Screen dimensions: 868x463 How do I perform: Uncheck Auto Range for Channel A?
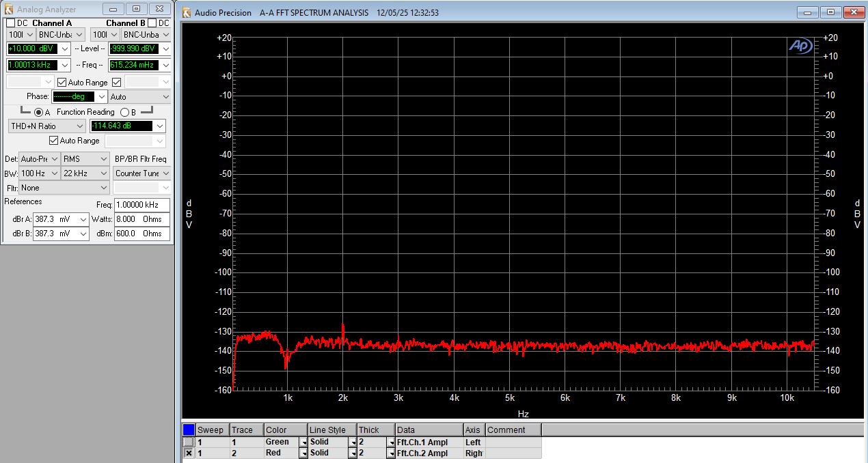click(61, 82)
